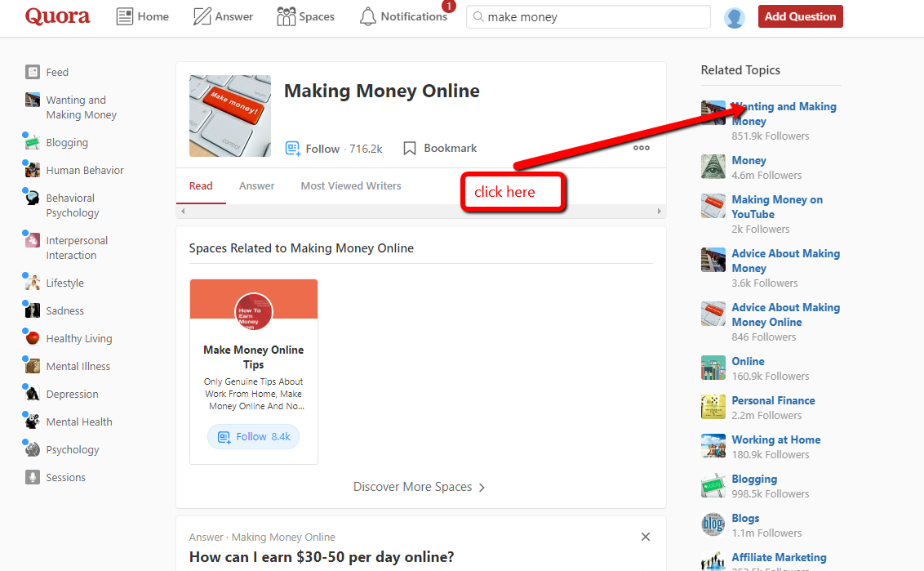Open the Make Money Online Tips space title

[253, 357]
